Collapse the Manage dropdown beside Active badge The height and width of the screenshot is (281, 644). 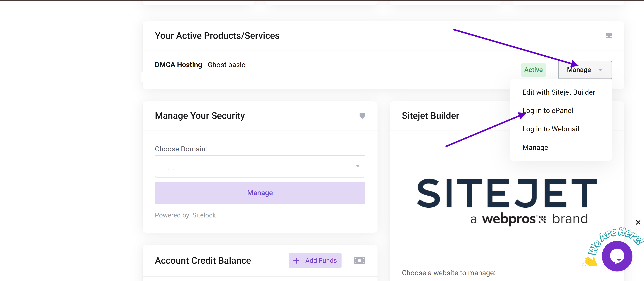(x=585, y=70)
